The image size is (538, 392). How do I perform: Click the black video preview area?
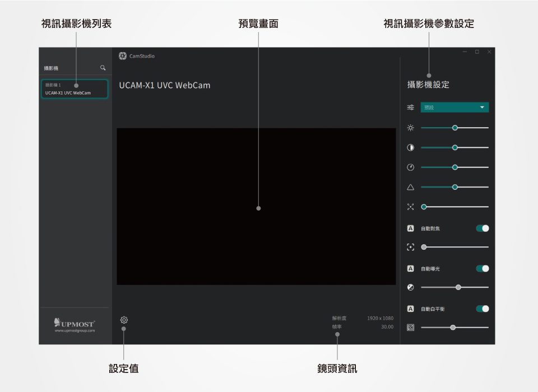(256, 207)
